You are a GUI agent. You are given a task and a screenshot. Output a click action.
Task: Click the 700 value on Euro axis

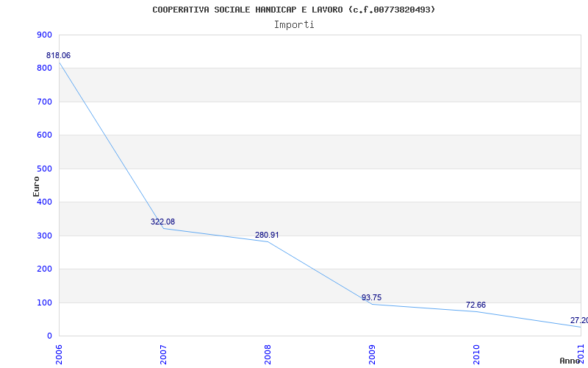44,102
